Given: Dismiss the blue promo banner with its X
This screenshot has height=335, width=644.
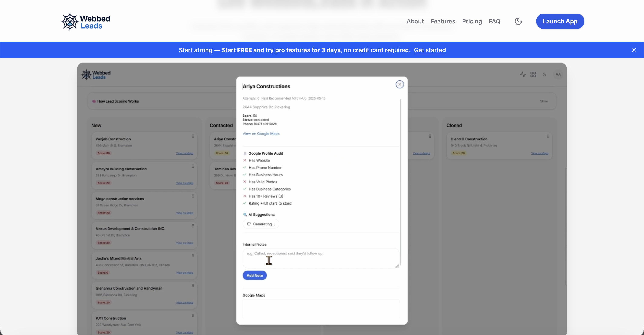Looking at the screenshot, I should point(634,50).
